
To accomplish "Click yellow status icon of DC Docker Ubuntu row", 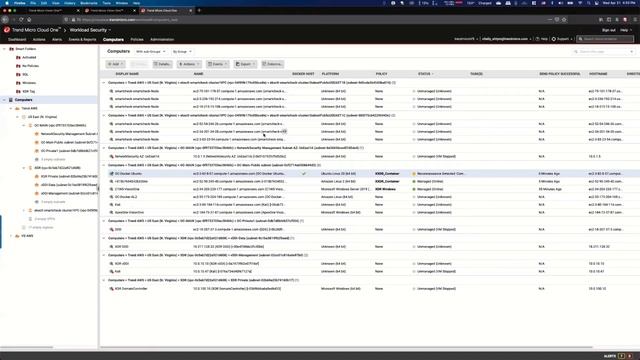I will pyautogui.click(x=414, y=174).
